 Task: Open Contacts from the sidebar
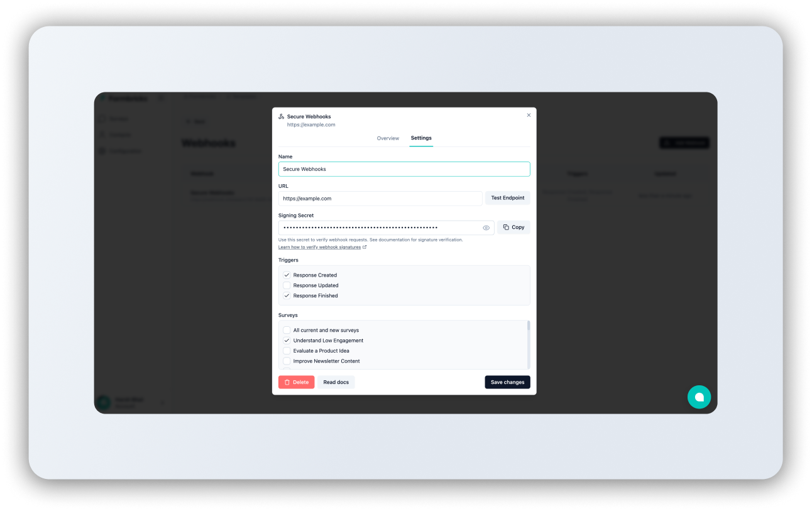[x=119, y=135]
